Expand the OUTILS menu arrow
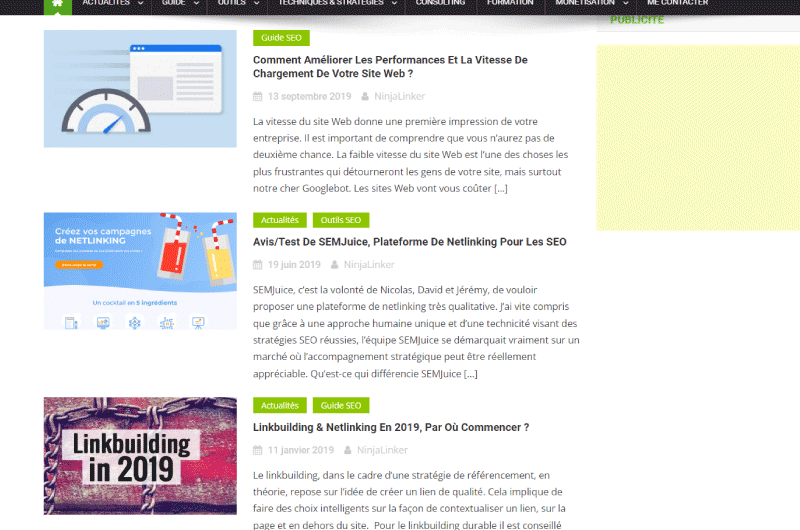The width and height of the screenshot is (800, 530). (x=257, y=4)
